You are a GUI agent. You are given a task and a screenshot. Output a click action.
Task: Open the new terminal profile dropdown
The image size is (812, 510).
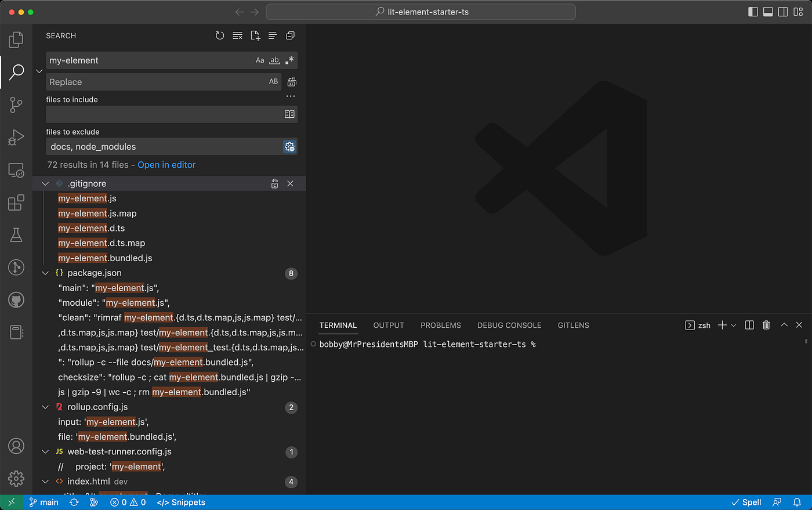point(733,325)
